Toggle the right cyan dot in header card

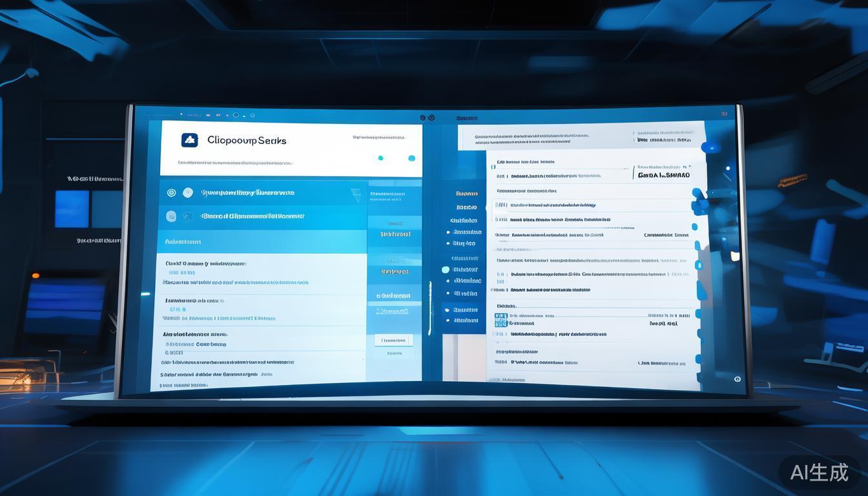click(x=411, y=158)
